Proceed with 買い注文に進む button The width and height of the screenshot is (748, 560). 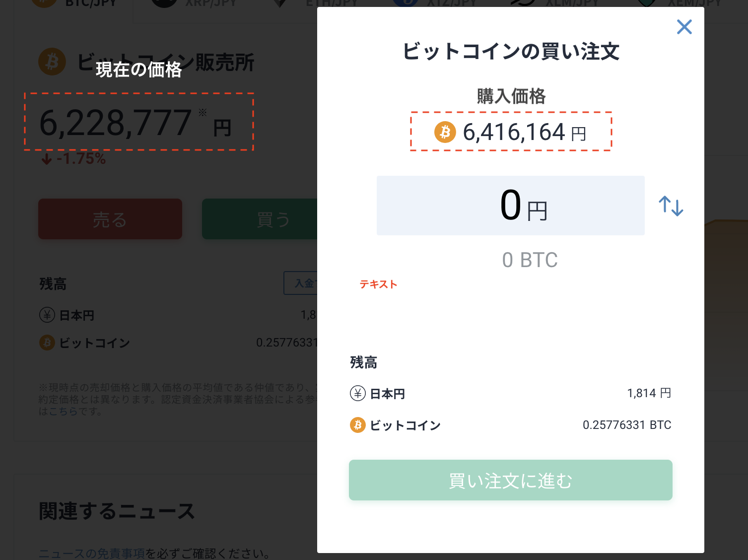(x=510, y=480)
